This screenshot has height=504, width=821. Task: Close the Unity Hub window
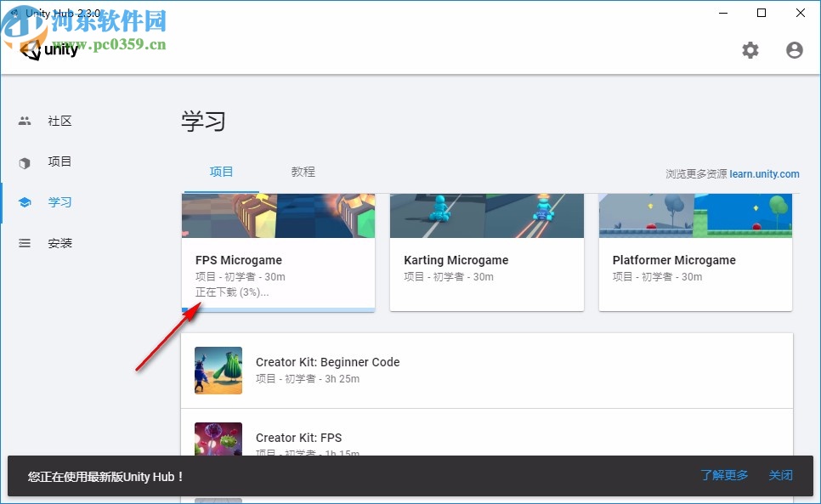[801, 13]
